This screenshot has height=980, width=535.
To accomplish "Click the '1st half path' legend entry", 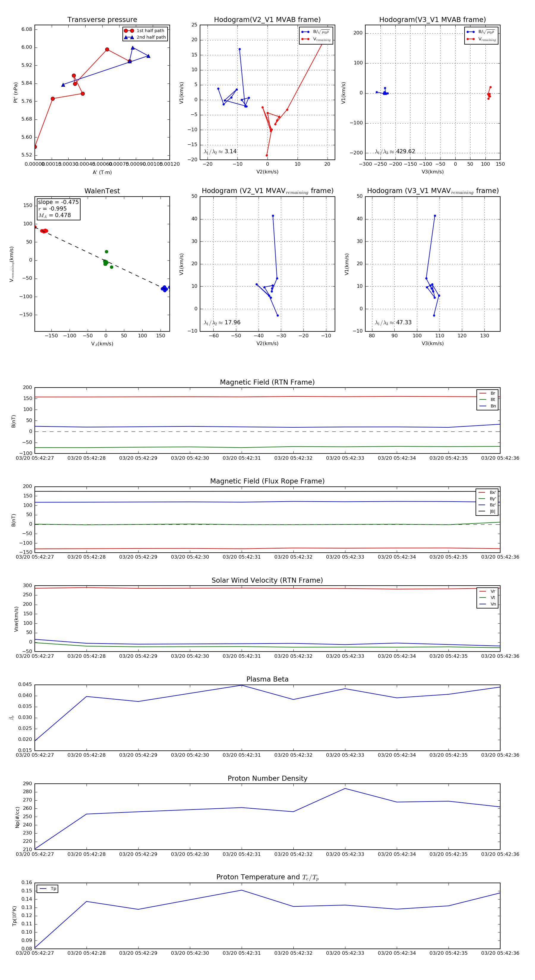I will click(x=145, y=31).
